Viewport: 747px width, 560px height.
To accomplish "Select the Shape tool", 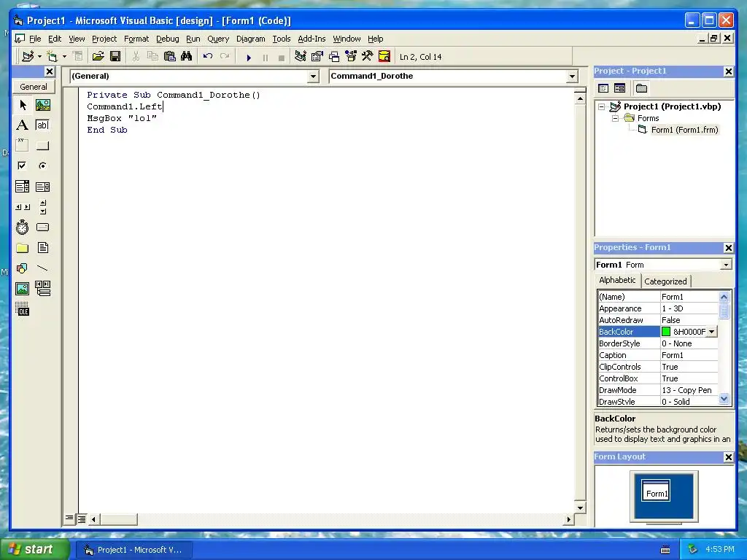I will [x=23, y=268].
